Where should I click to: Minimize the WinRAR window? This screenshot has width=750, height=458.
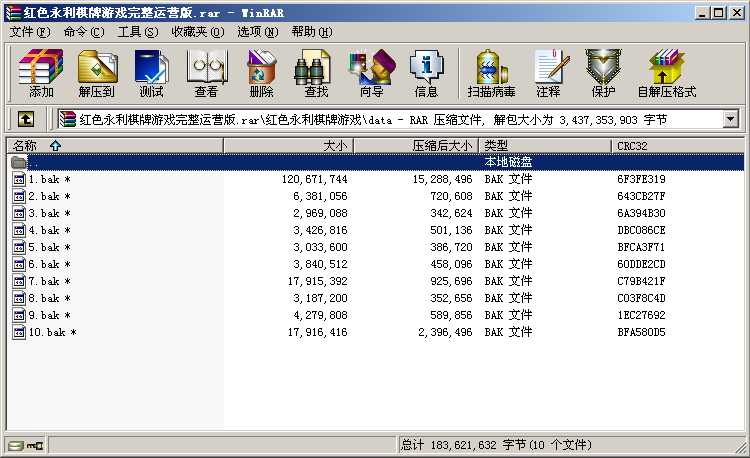(702, 12)
